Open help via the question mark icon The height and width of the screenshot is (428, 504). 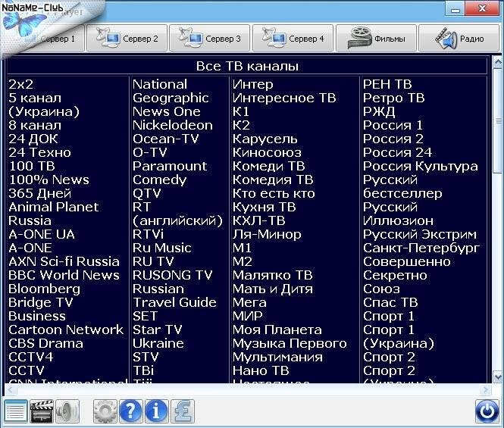(x=130, y=411)
